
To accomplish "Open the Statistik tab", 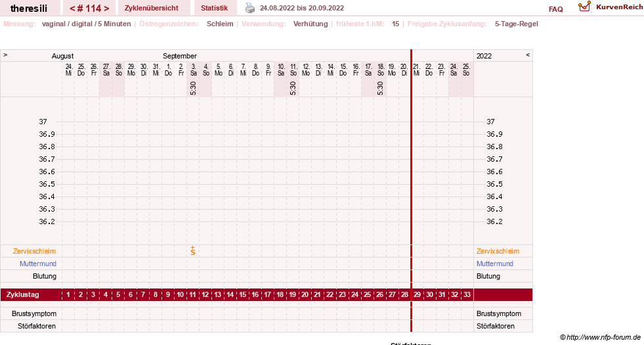I will click(215, 8).
